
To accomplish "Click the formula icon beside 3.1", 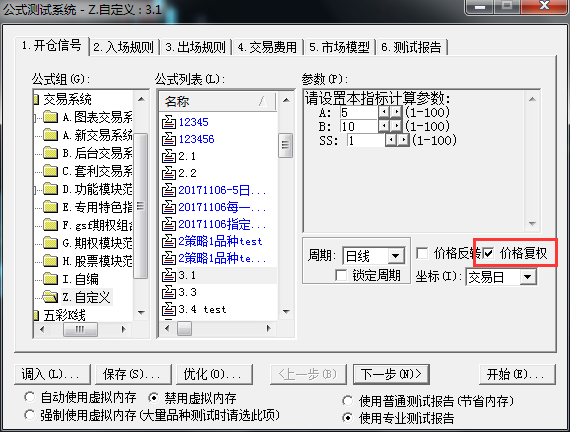I will point(169,276).
